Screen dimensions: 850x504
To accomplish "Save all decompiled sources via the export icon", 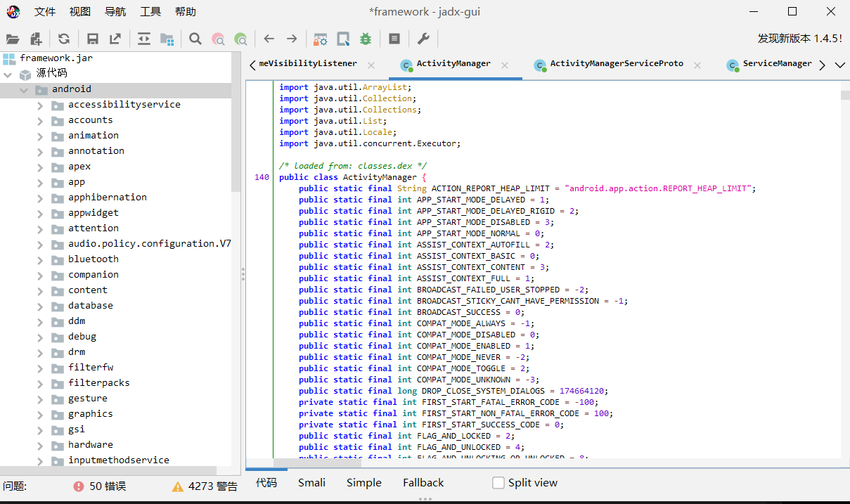I will [115, 39].
